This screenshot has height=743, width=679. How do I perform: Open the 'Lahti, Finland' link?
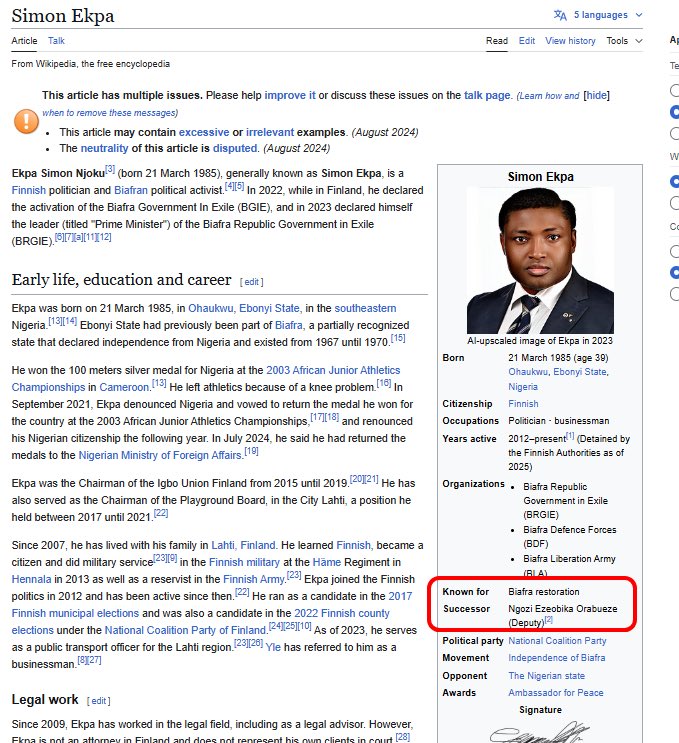pos(243,545)
